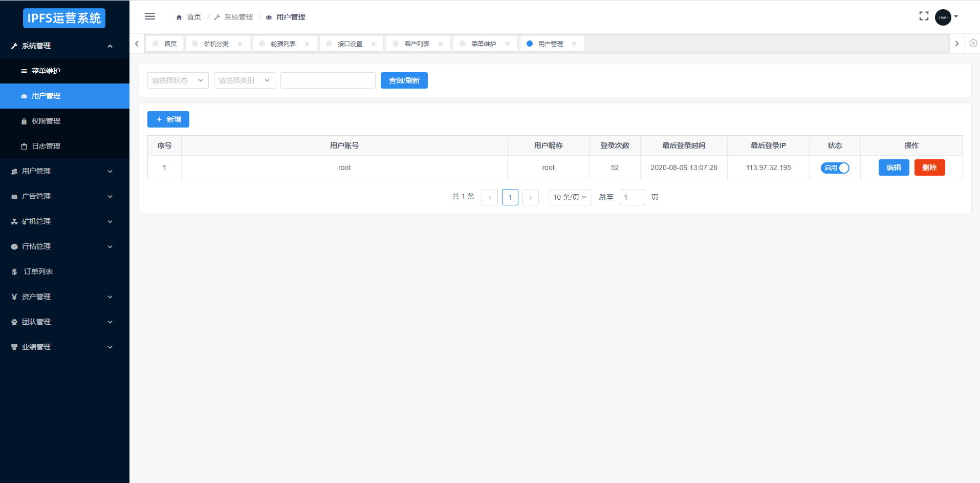
Task: Toggle the root user 启用 status switch
Action: (835, 168)
